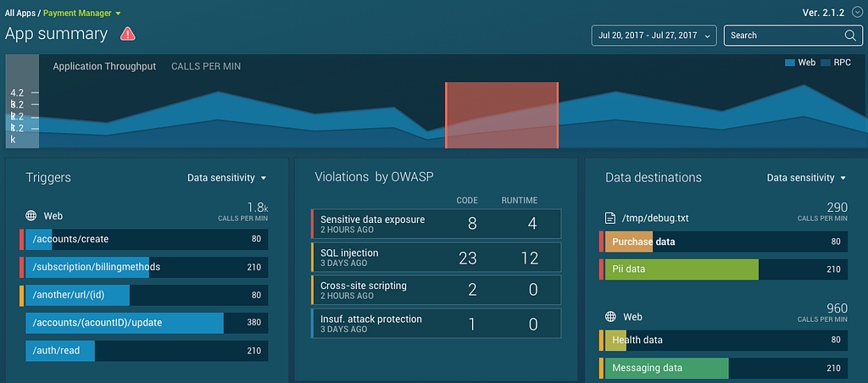Viewport: 868px width, 383px height.
Task: Open the Sensitive data exposure violation row
Action: (x=437, y=225)
